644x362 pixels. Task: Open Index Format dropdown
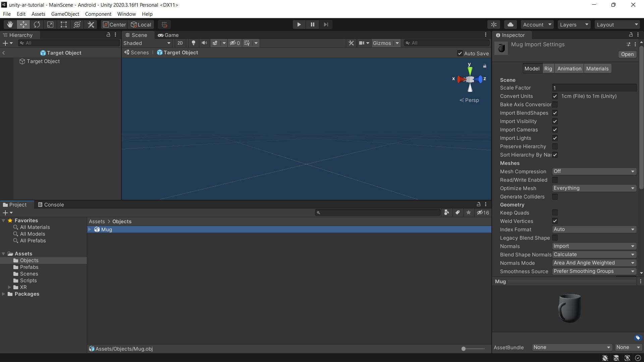coord(594,229)
